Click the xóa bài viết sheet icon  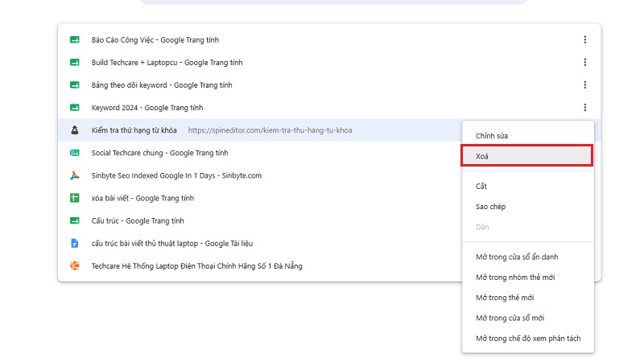point(74,198)
